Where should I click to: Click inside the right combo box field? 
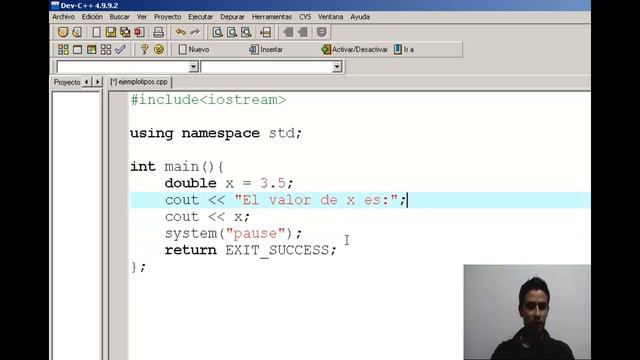point(267,67)
